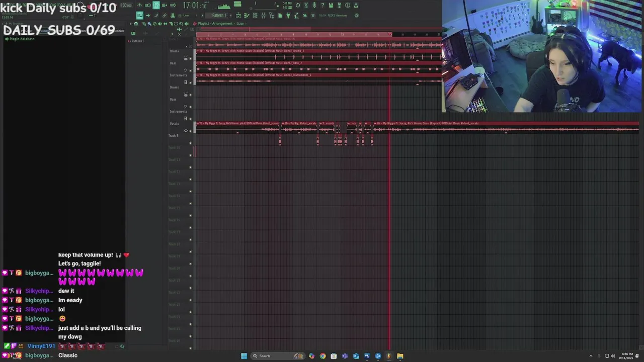Mute the first Instruments track
The height and width of the screenshot is (362, 644).
pos(190,83)
